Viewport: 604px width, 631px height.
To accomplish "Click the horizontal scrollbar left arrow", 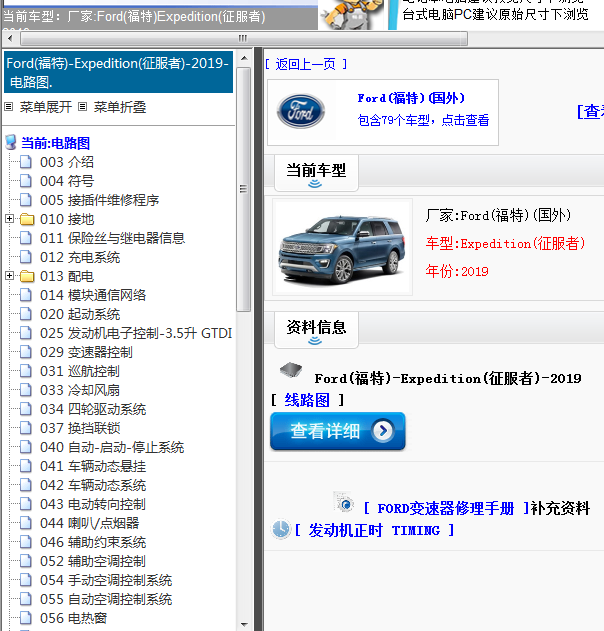I will tap(10, 39).
